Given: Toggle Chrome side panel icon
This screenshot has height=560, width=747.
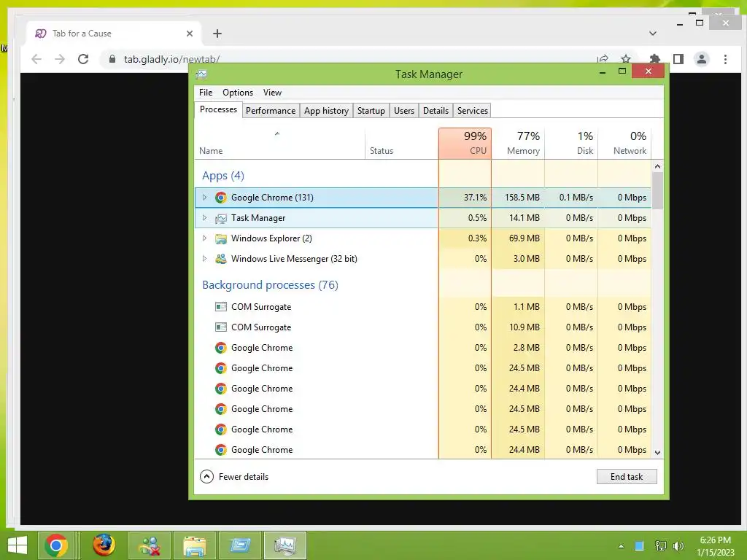Looking at the screenshot, I should [x=678, y=59].
